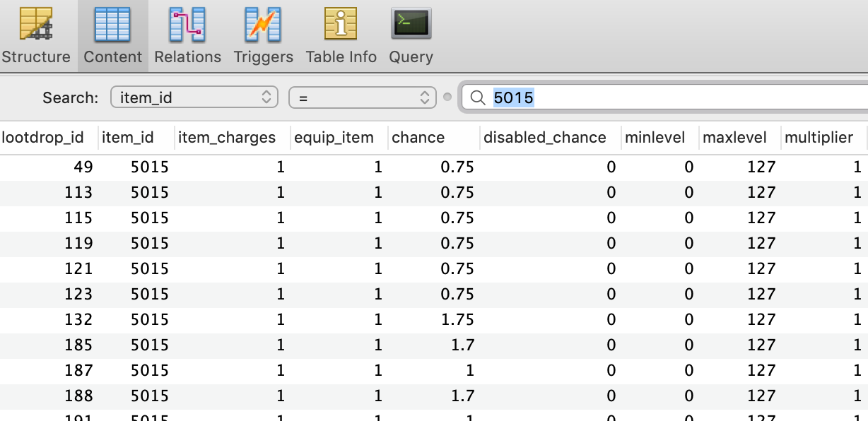This screenshot has height=421, width=868.
Task: Click the multiplier column header
Action: coord(819,138)
